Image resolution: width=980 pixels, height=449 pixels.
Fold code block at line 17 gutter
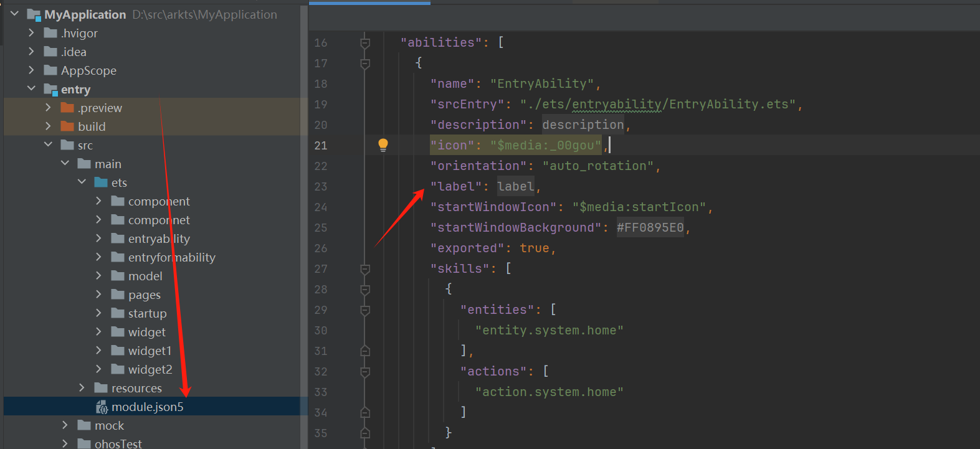pos(365,64)
